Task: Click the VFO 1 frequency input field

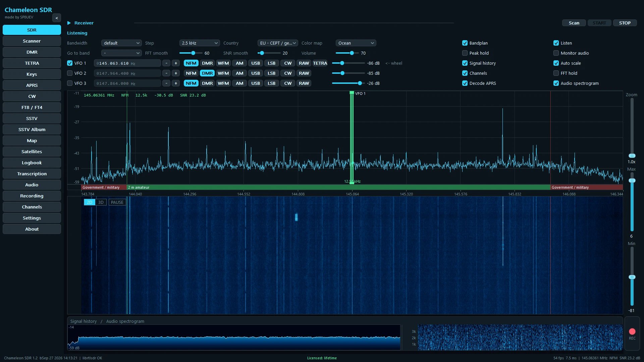Action: (x=127, y=63)
